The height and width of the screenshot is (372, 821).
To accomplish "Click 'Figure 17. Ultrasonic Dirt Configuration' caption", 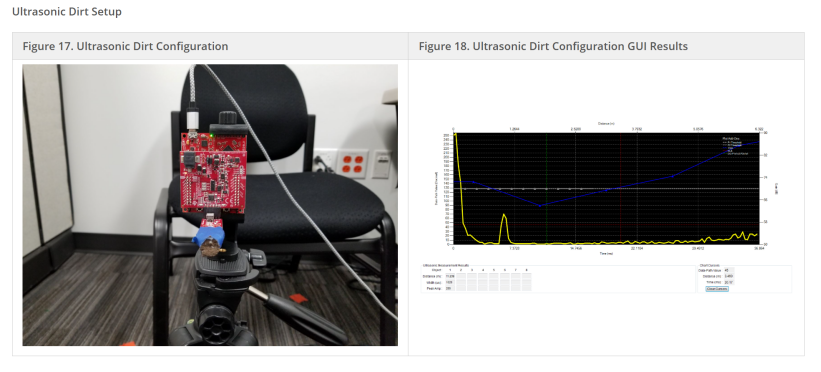I will (x=125, y=46).
